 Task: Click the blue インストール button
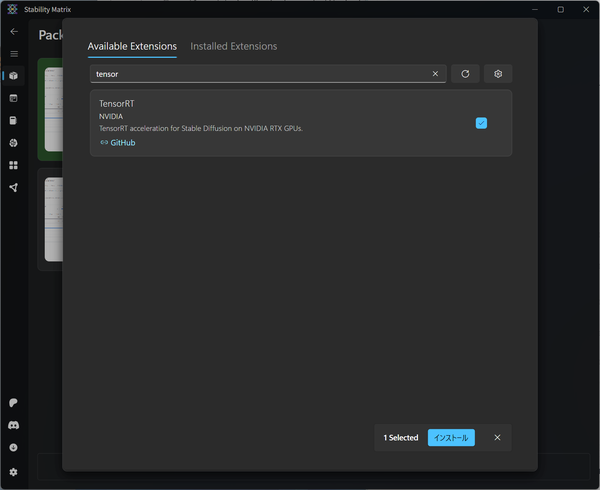[451, 437]
